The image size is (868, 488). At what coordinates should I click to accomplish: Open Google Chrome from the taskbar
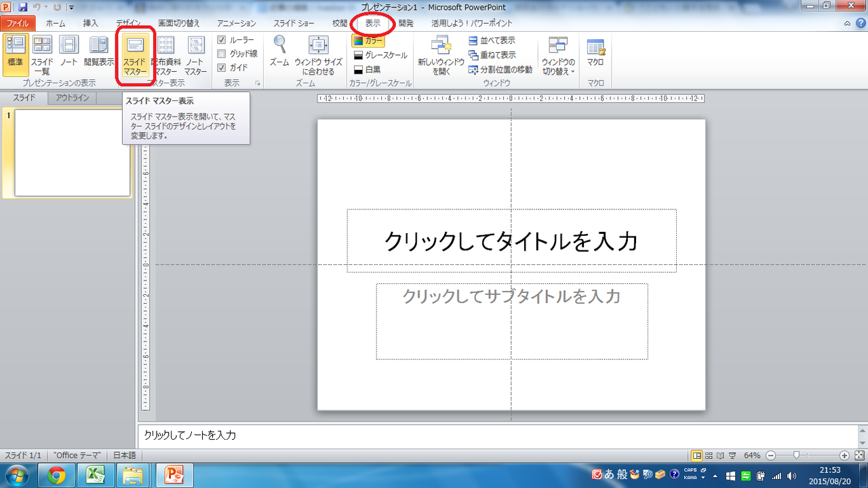point(57,476)
